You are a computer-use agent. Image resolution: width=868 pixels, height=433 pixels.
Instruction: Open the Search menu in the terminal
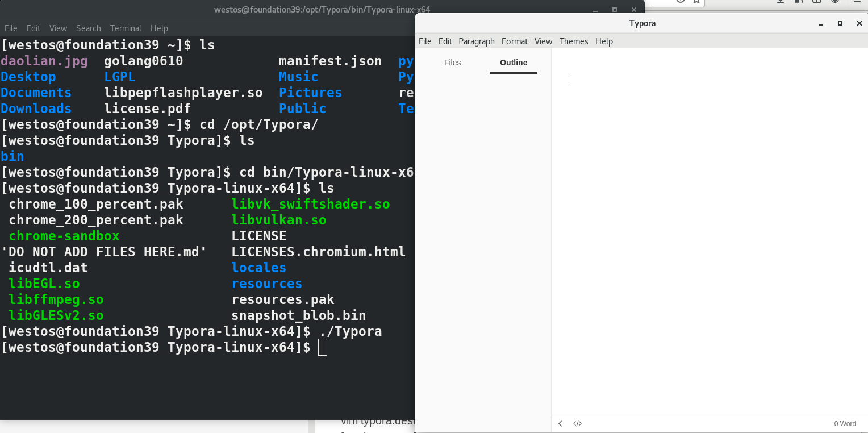click(x=88, y=28)
